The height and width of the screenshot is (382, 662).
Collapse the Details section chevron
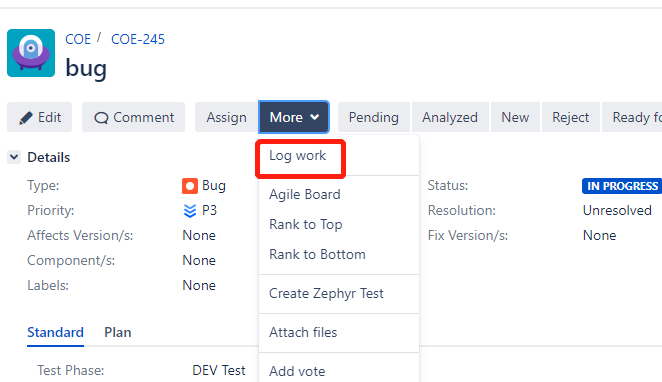[14, 157]
